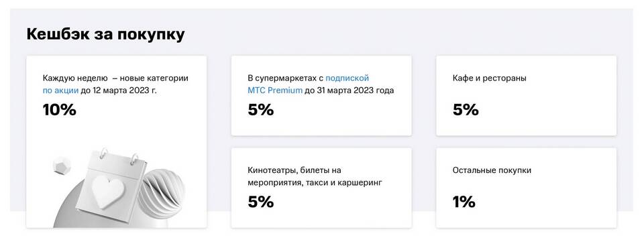Viewport: 644px width, 242px height.
Task: Select the weekly new categories 10% card
Action: 117,142
